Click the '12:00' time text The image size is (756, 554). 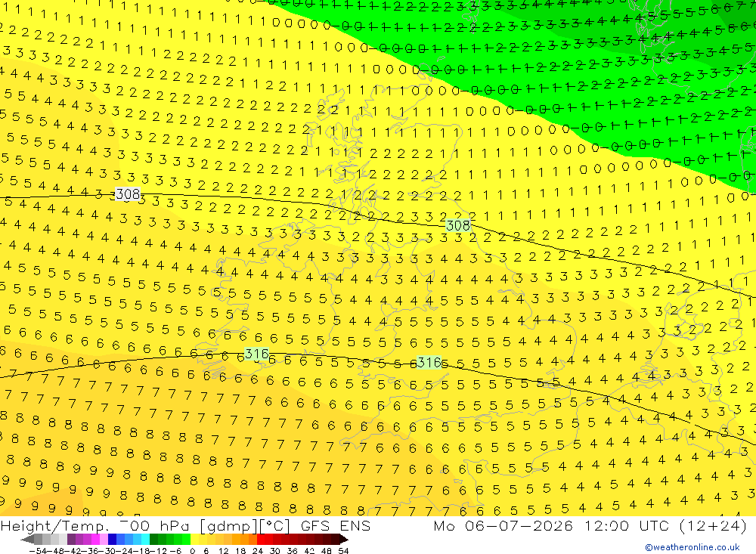click(607, 525)
